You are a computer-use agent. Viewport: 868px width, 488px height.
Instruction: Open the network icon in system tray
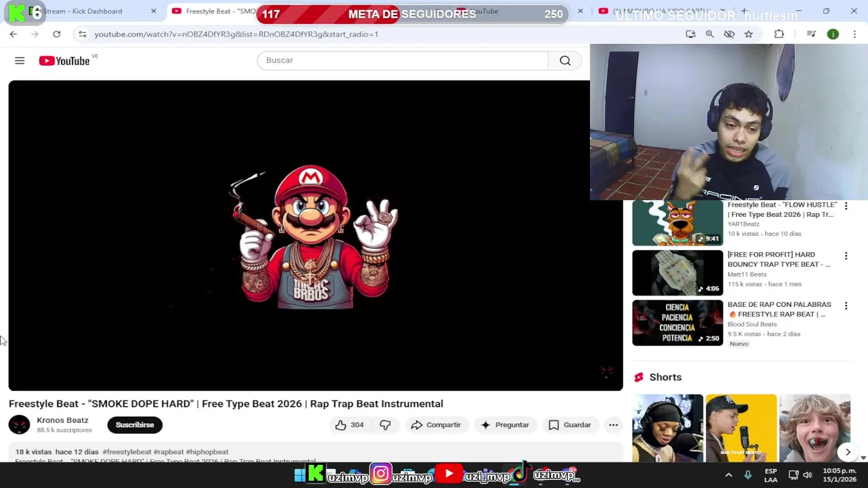793,476
